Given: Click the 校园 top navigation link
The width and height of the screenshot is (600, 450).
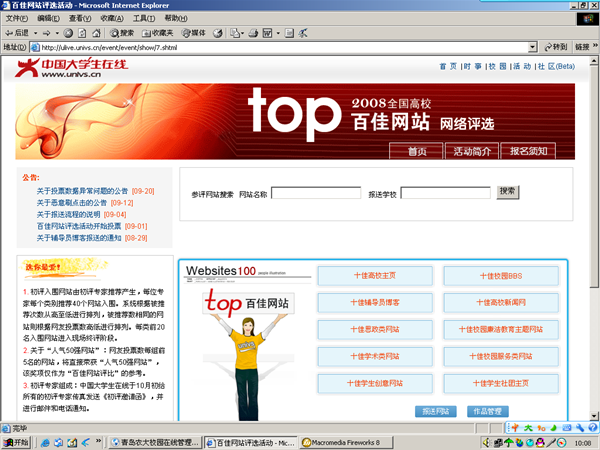Looking at the screenshot, I should (x=497, y=67).
